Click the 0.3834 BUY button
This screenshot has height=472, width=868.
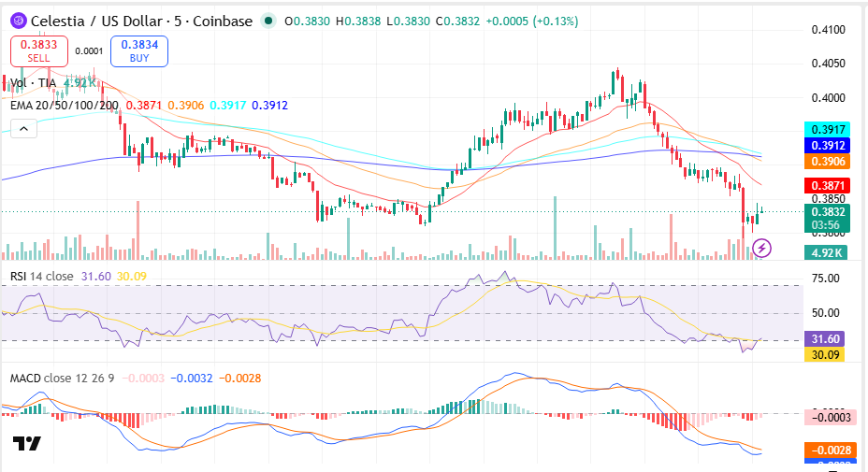tap(139, 50)
